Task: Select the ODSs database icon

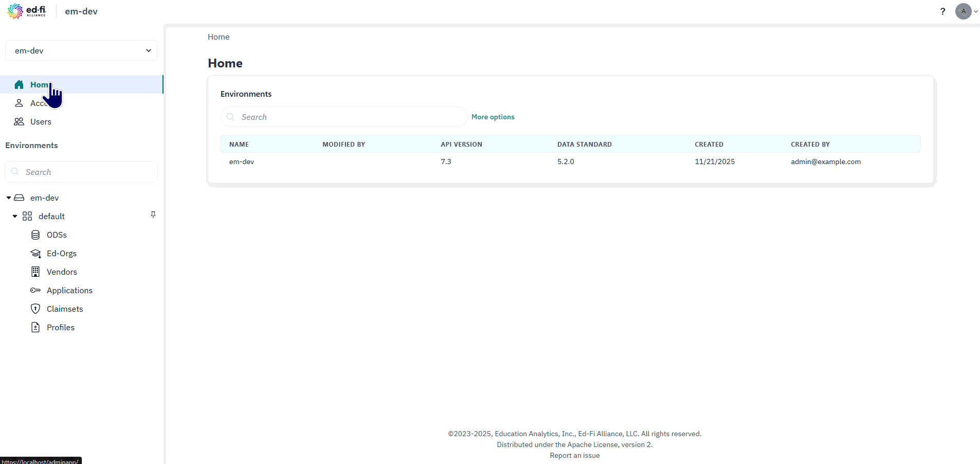Action: 35,235
